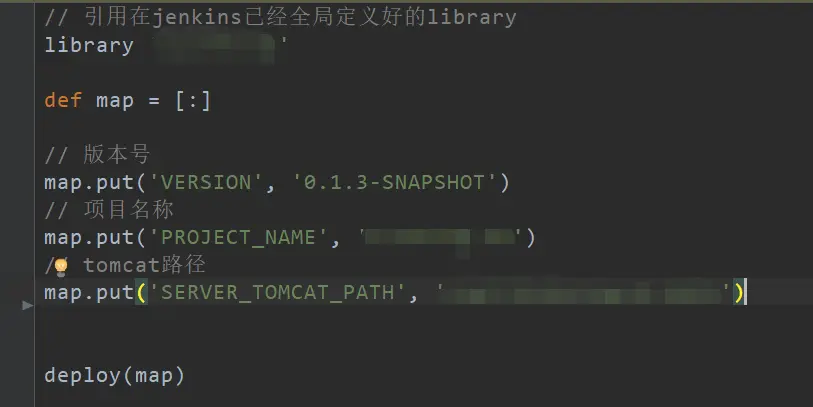Screen dimensions: 813x407
Task: Click the 'SERVER_TOMCAT_PATH' string key
Action: click(277, 292)
